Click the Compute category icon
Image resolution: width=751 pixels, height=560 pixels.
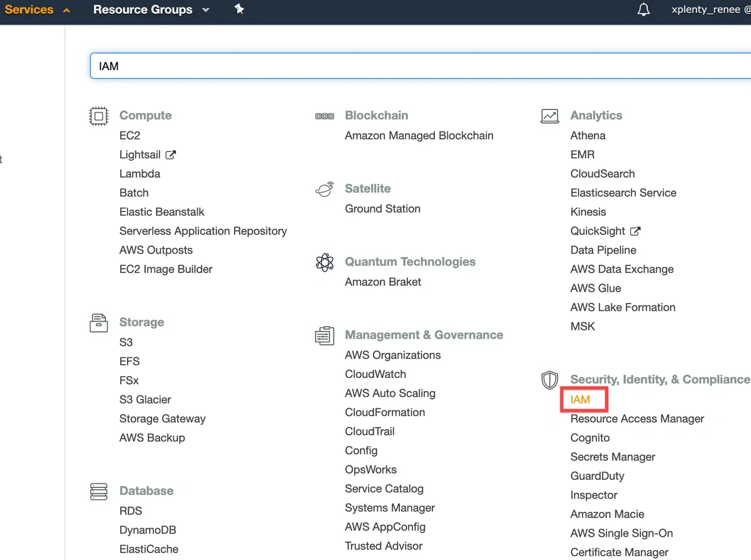(x=98, y=116)
